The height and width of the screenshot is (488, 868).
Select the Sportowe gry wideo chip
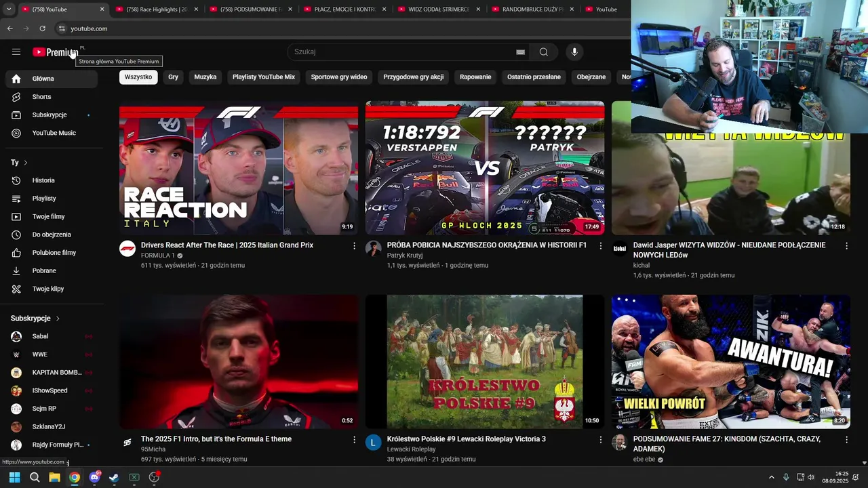point(339,77)
